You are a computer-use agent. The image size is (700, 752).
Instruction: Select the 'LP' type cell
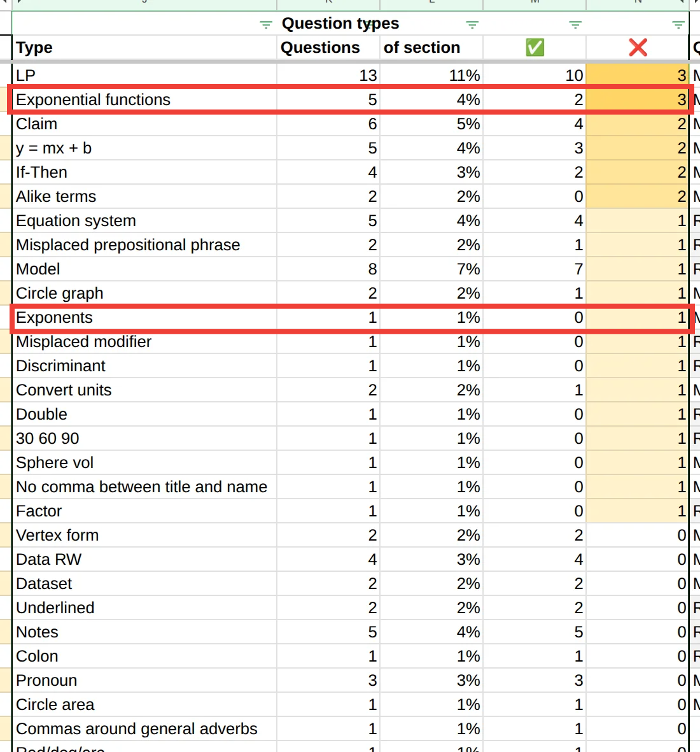point(144,75)
